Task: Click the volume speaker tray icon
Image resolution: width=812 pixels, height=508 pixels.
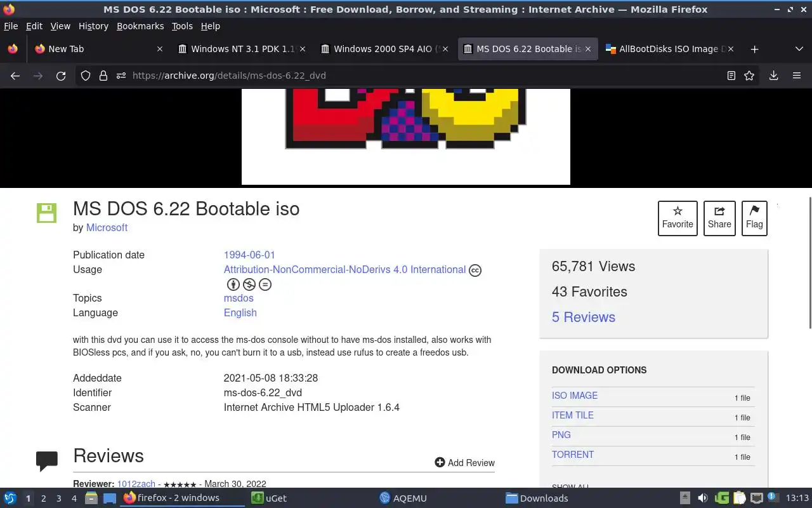Action: (703, 498)
